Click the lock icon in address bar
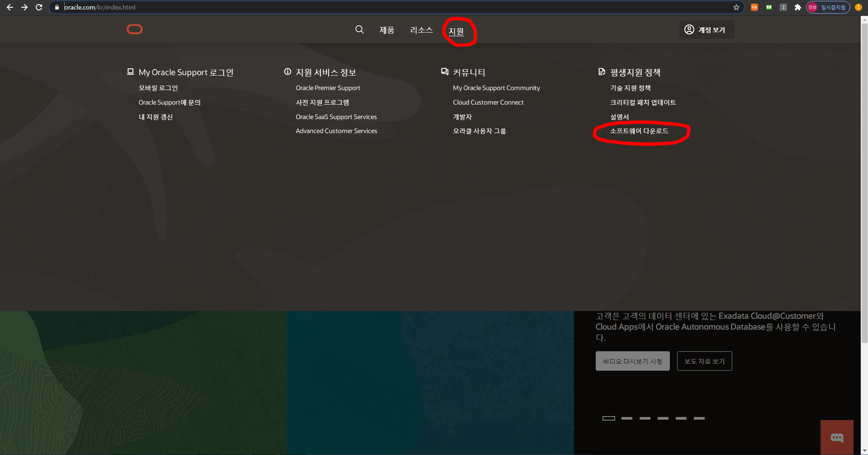Image resolution: width=868 pixels, height=455 pixels. point(57,7)
